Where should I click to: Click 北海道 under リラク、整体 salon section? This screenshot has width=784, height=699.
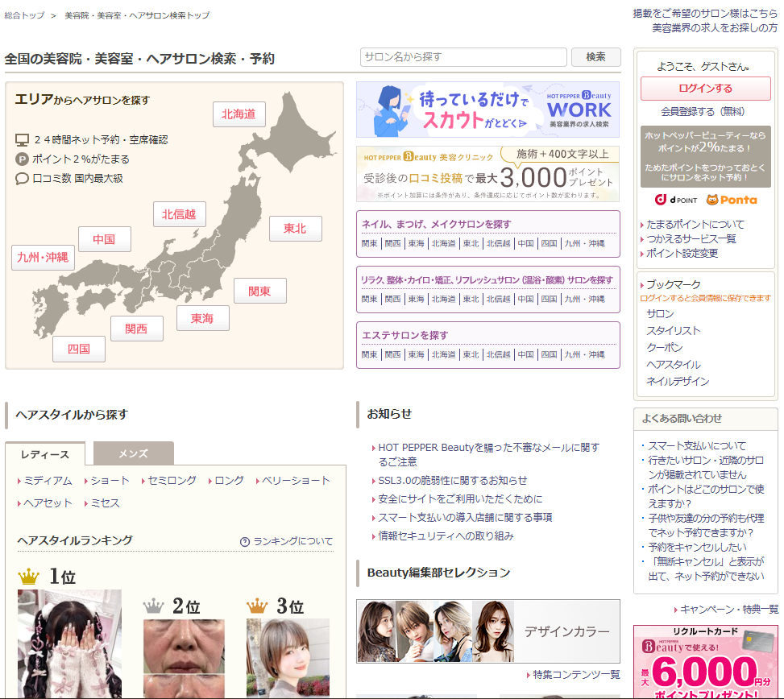click(x=443, y=300)
